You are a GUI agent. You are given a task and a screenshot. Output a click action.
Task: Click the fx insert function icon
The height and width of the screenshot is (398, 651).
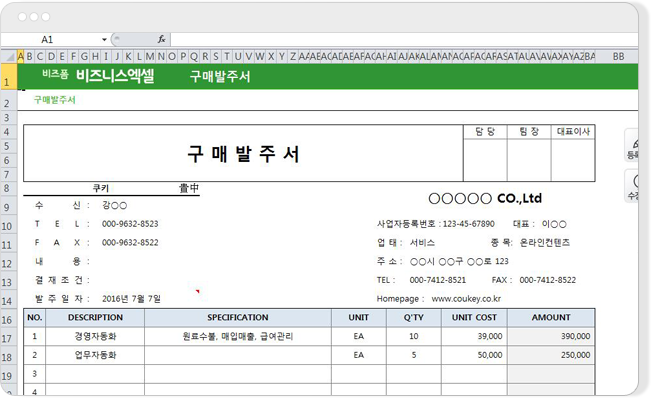[162, 39]
